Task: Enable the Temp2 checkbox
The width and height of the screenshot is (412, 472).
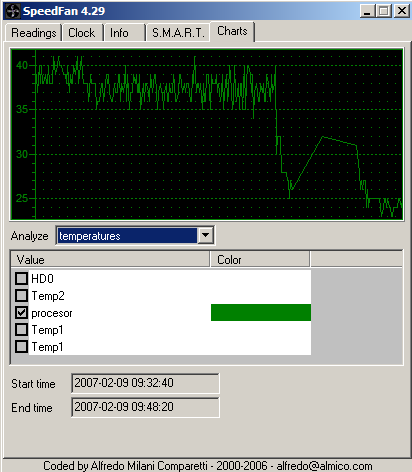Action: [x=21, y=295]
